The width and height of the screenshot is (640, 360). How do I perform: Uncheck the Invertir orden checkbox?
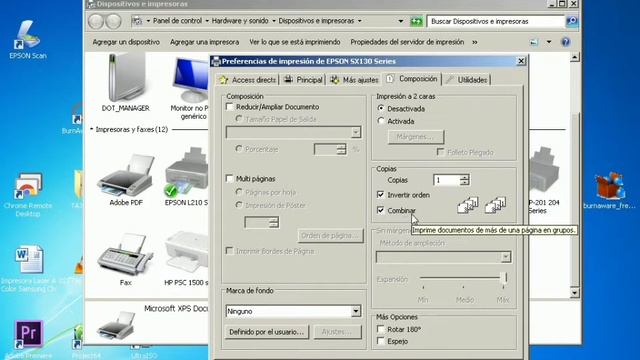380,195
